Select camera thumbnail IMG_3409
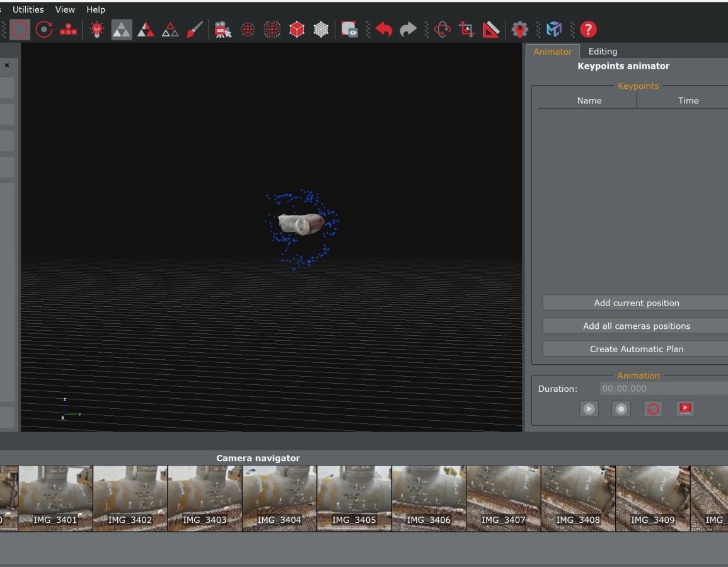Image resolution: width=728 pixels, height=567 pixels. [x=653, y=499]
